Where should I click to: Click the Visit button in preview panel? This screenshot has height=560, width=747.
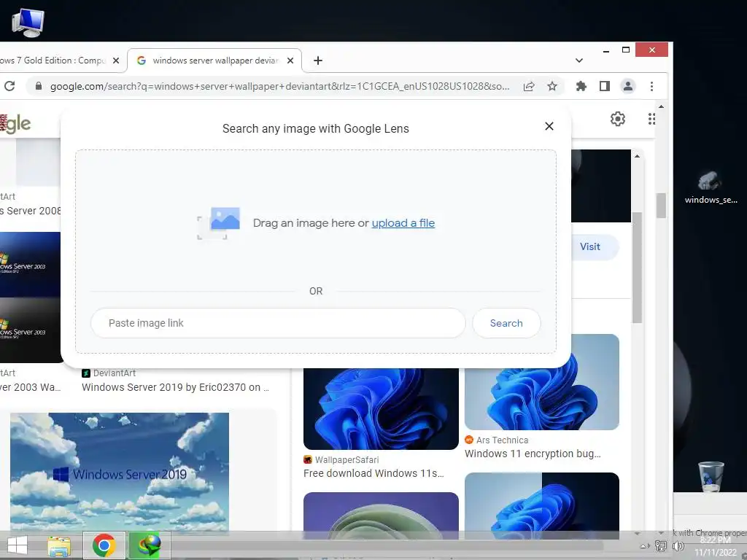589,246
